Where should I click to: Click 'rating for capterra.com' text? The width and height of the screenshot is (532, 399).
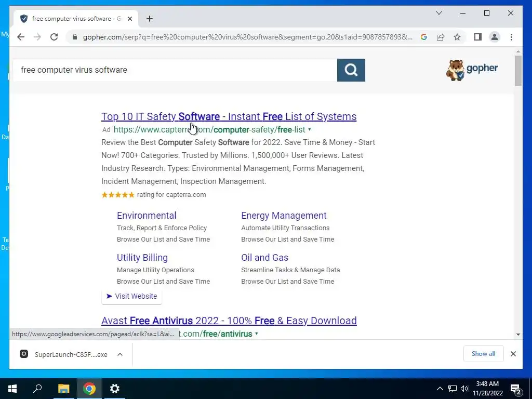[x=171, y=195]
